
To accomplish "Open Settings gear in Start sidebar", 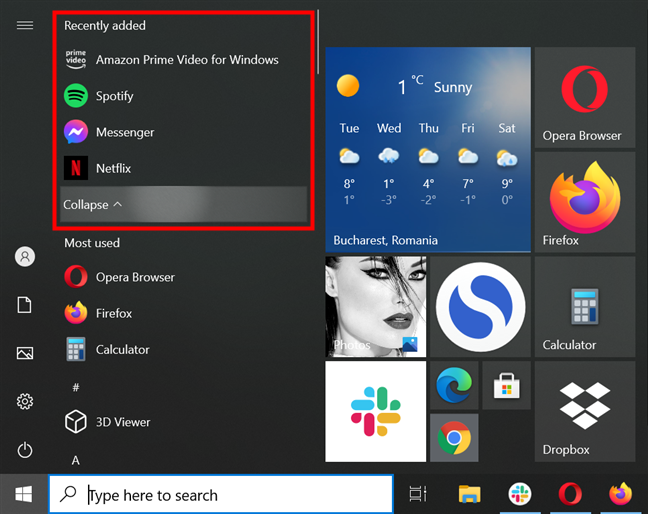I will (x=25, y=402).
